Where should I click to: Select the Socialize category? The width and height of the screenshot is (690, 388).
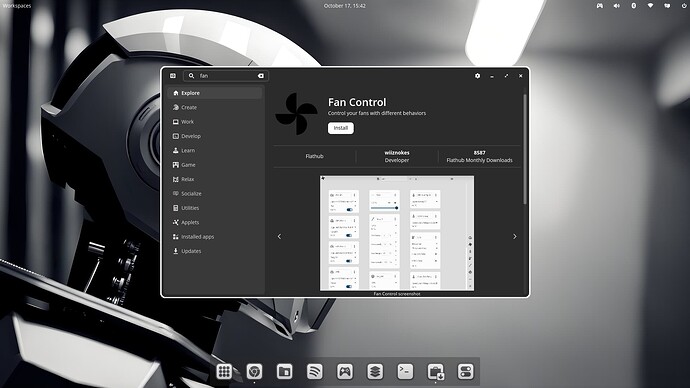pyautogui.click(x=215, y=194)
